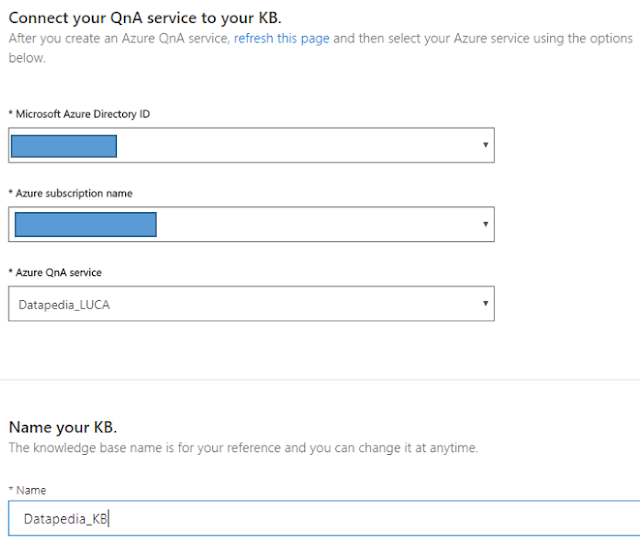This screenshot has height=546, width=640.
Task: Click the arrow on subscription name combo box
Action: click(x=485, y=224)
